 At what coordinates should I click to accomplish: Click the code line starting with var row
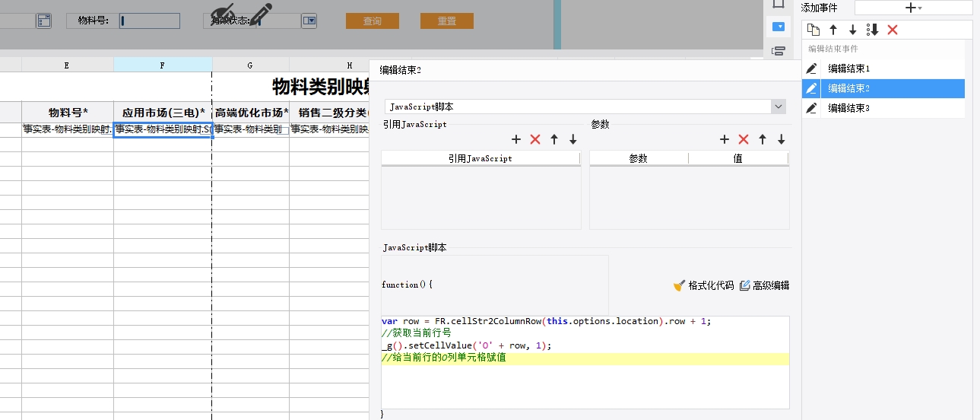(x=546, y=321)
